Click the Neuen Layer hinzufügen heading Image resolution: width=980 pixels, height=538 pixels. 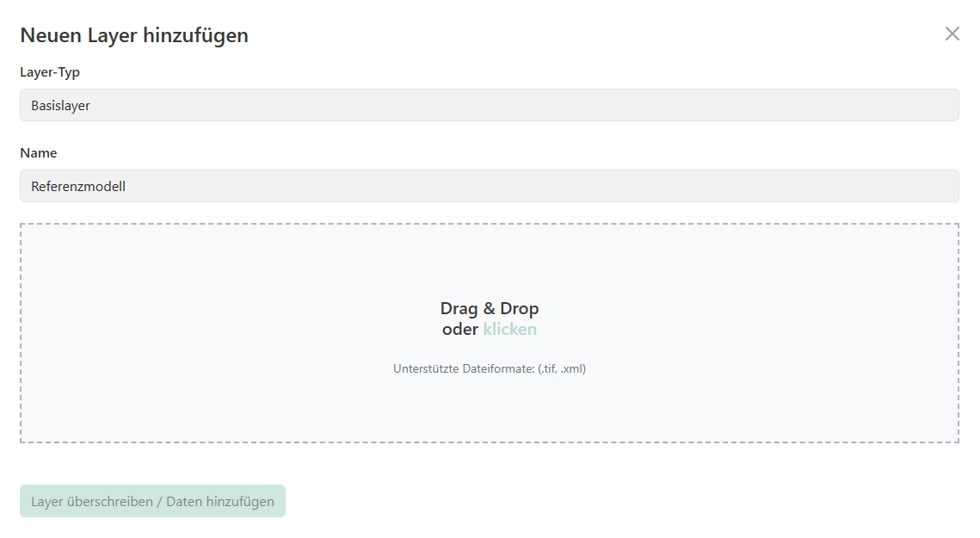point(134,35)
